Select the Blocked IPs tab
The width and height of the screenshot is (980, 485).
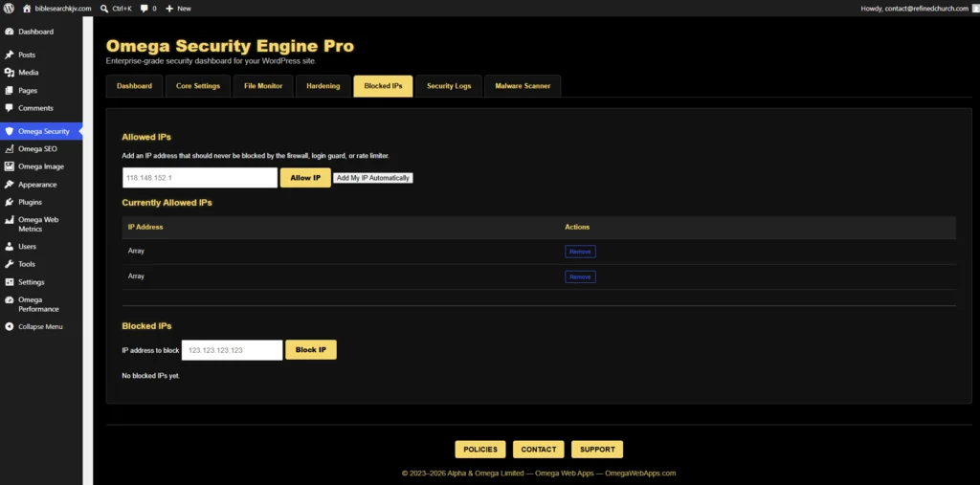point(383,86)
